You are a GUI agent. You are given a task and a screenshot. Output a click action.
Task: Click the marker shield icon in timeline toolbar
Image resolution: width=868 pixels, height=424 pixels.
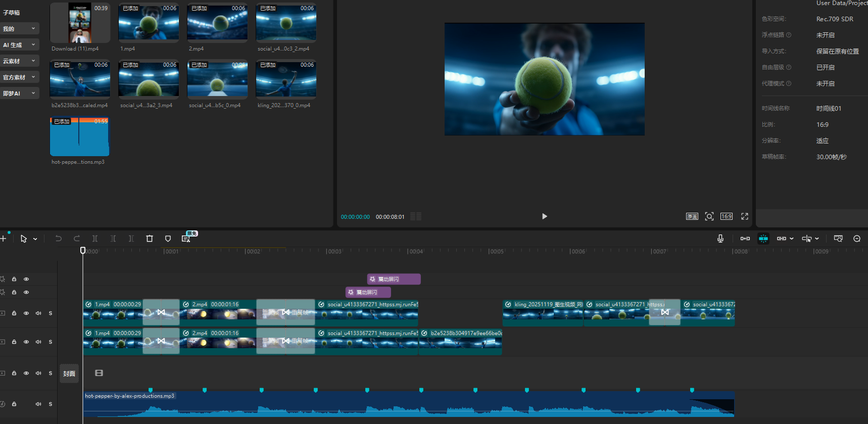pyautogui.click(x=168, y=239)
